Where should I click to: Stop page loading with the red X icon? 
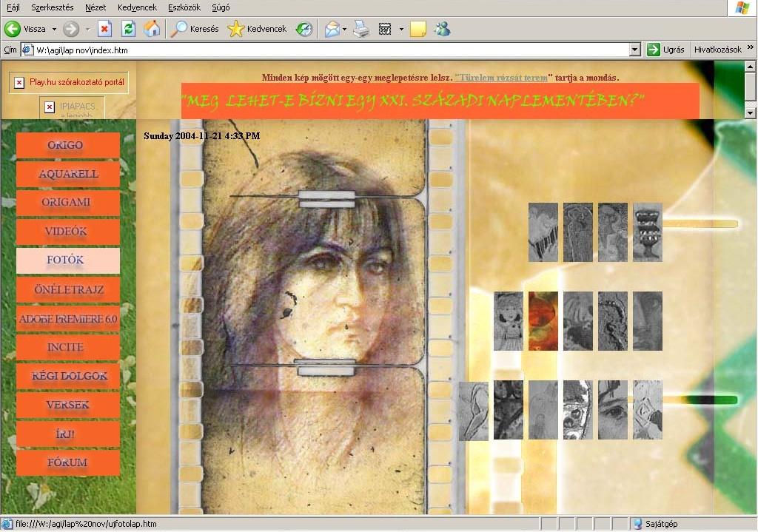pyautogui.click(x=104, y=29)
